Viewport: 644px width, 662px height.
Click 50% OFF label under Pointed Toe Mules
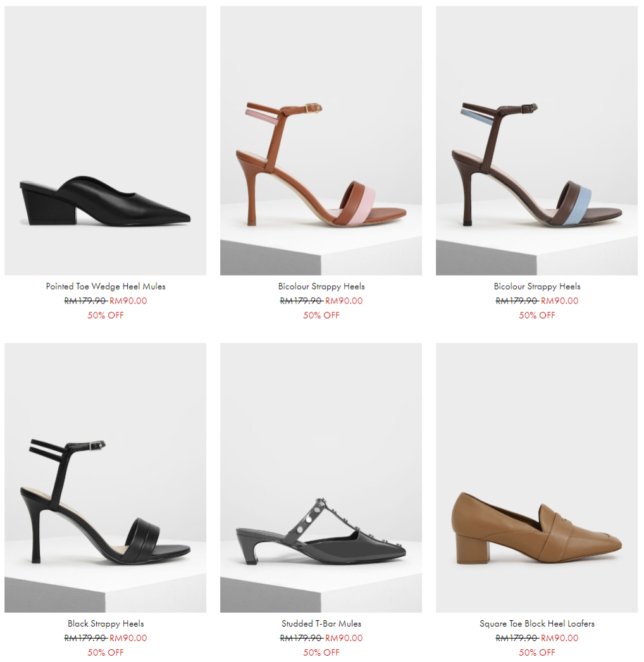click(106, 316)
